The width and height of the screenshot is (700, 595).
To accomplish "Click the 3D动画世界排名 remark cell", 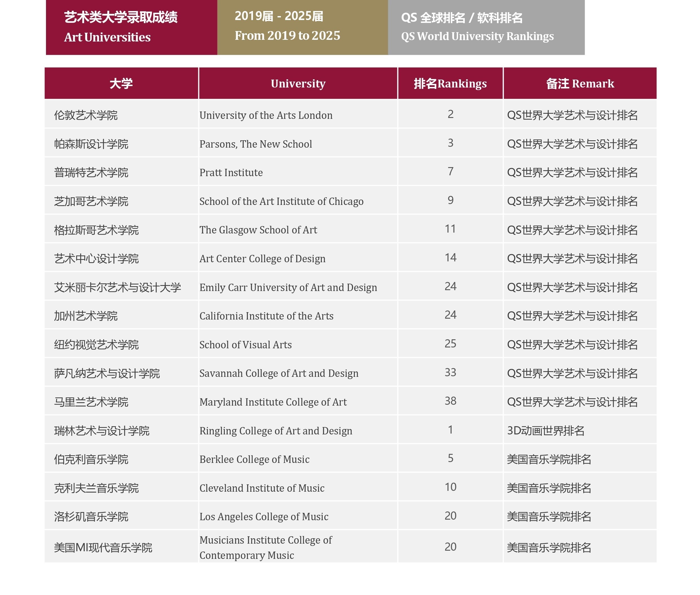I will point(545,431).
